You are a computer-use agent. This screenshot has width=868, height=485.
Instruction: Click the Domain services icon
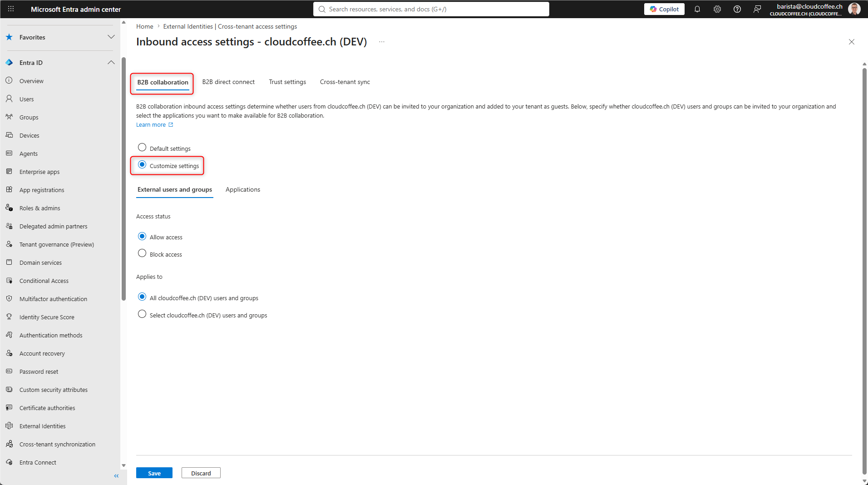tap(9, 262)
